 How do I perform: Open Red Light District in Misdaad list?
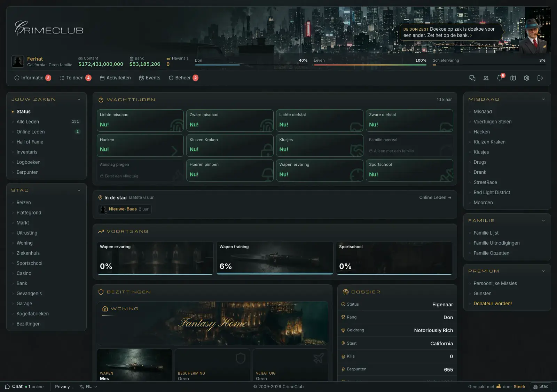pos(492,192)
